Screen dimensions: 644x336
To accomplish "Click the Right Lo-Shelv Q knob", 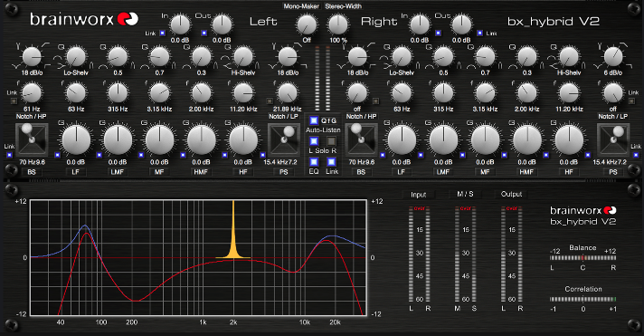I will click(x=402, y=57).
